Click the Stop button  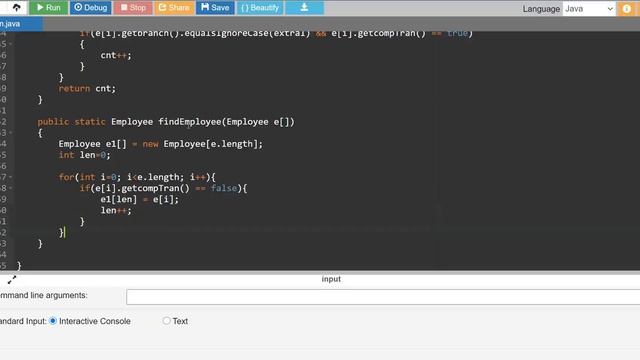pyautogui.click(x=133, y=8)
